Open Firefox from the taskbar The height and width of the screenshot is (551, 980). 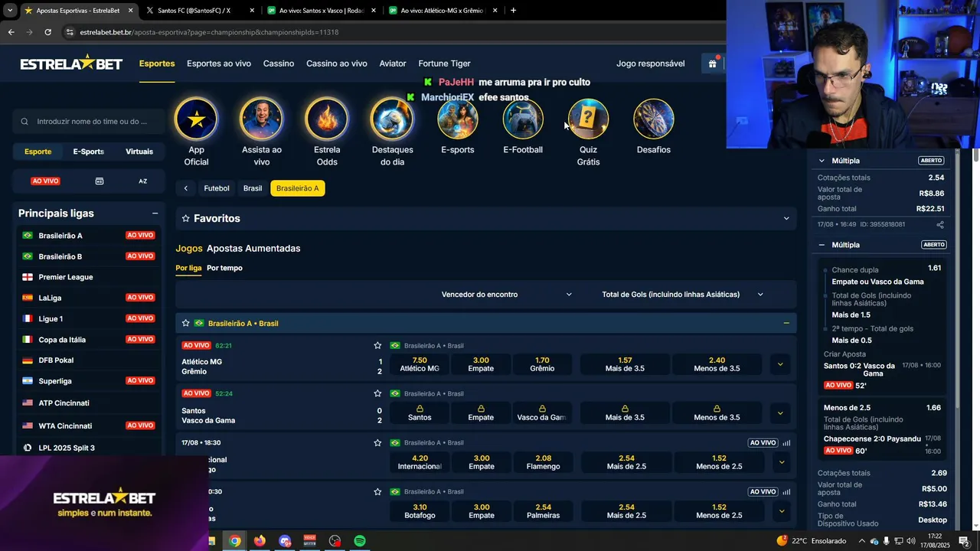click(260, 541)
